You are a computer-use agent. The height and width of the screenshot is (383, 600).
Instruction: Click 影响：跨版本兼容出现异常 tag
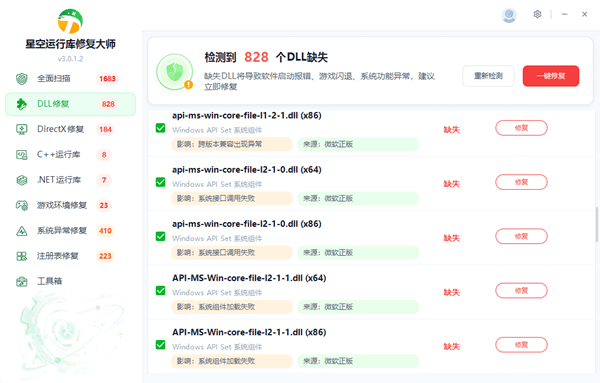click(x=232, y=144)
